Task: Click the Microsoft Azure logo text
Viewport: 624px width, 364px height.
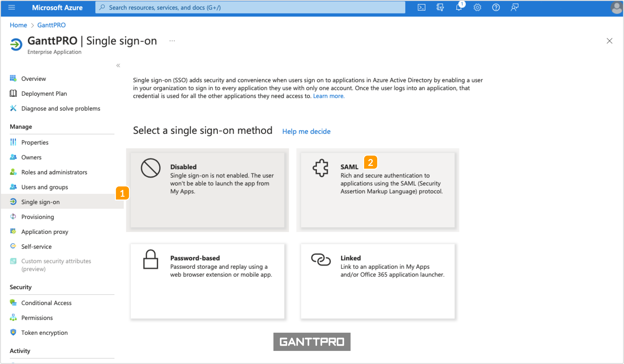Action: (x=57, y=7)
